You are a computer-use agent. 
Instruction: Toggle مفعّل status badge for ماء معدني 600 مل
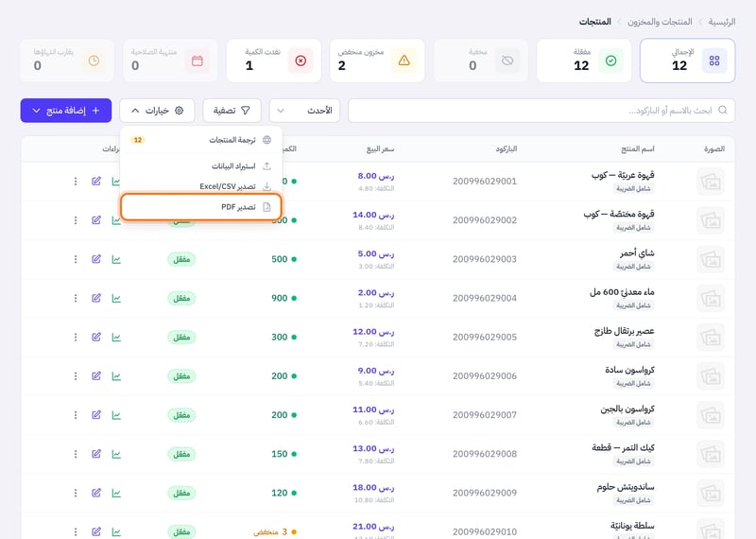coord(181,298)
